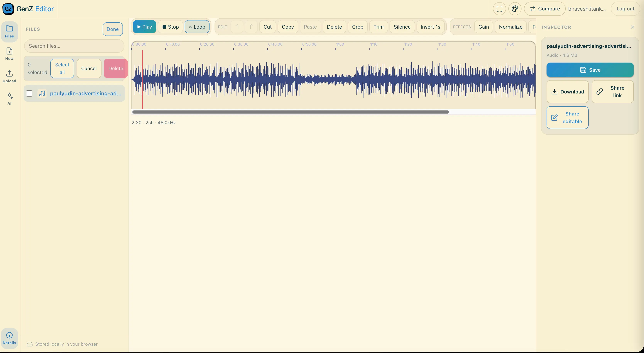This screenshot has height=353, width=644.
Task: Enter fullscreen mode
Action: 499,9
